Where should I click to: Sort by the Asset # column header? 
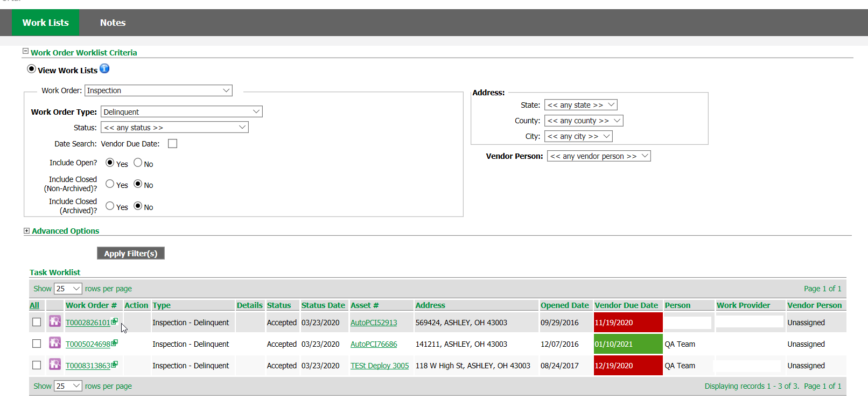365,305
